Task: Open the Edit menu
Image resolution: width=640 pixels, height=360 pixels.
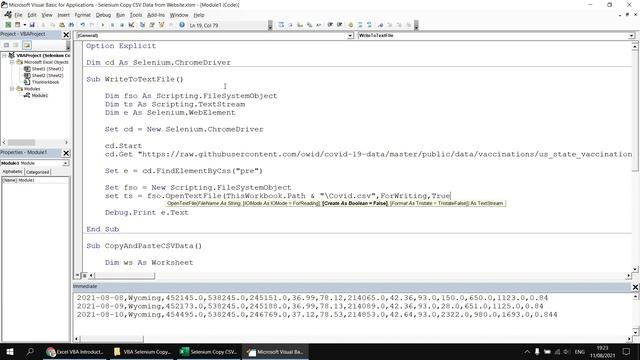Action: pos(32,15)
